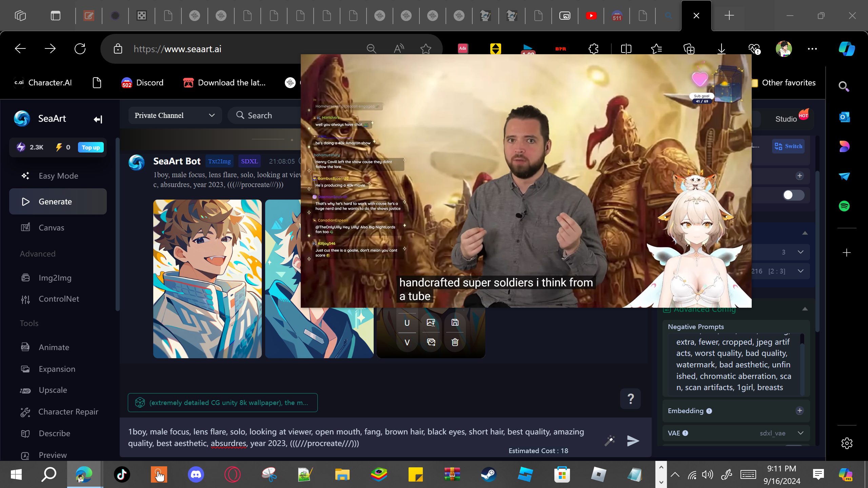Image resolution: width=868 pixels, height=488 pixels.
Task: Open the Studio tab
Action: pos(786,119)
